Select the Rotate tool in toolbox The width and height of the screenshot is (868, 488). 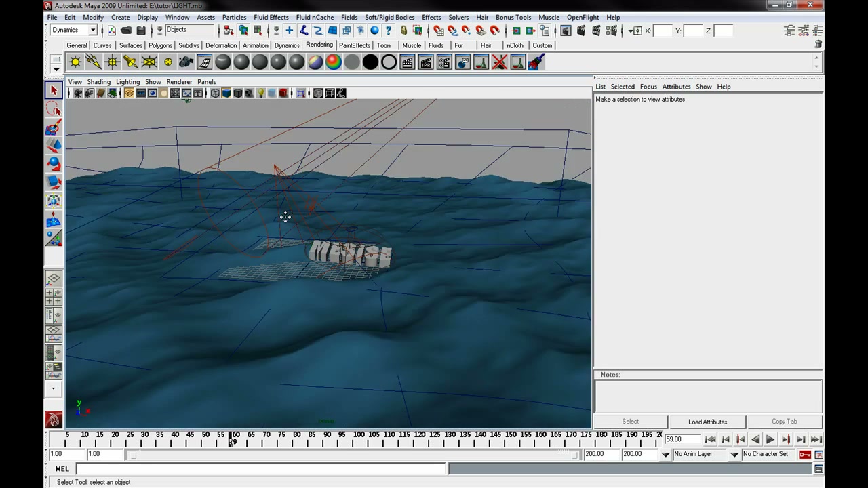(54, 164)
